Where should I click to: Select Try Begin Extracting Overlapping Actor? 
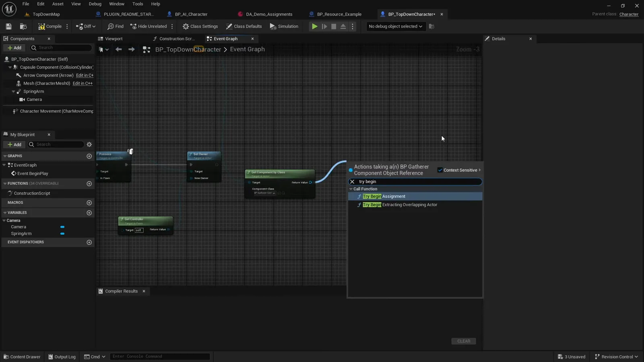415,205
